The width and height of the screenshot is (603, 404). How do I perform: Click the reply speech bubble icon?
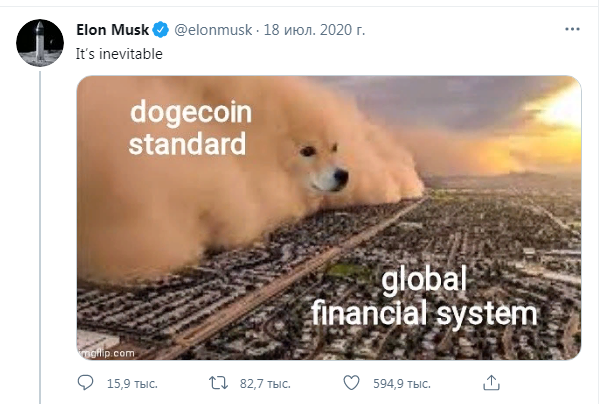[x=85, y=383]
